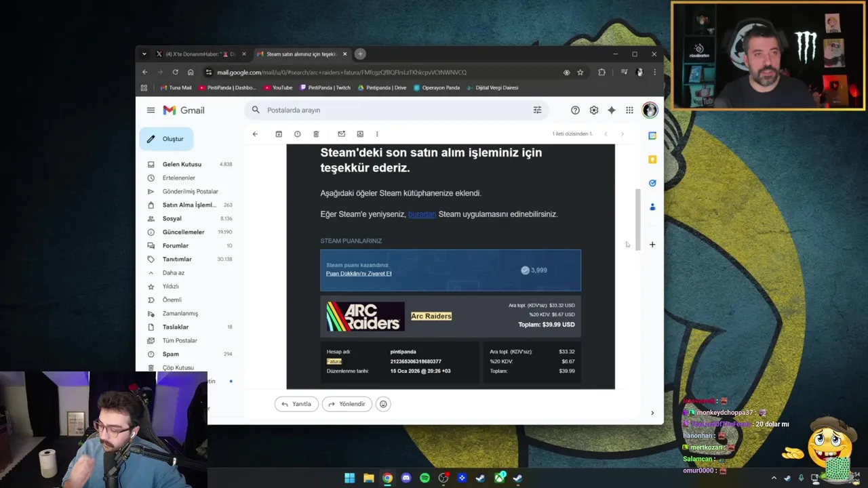Open the Google Calendar side panel icon
The image size is (868, 488).
[x=652, y=136]
